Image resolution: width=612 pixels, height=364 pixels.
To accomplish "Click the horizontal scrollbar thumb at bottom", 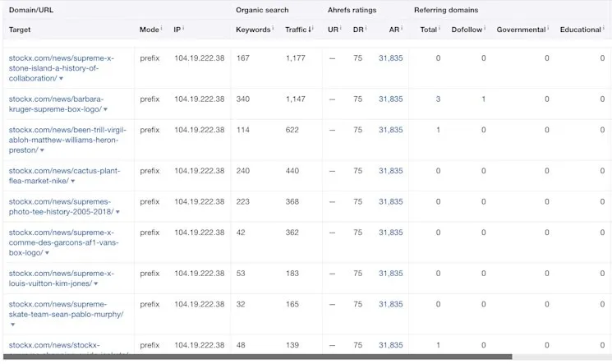I will point(258,357).
